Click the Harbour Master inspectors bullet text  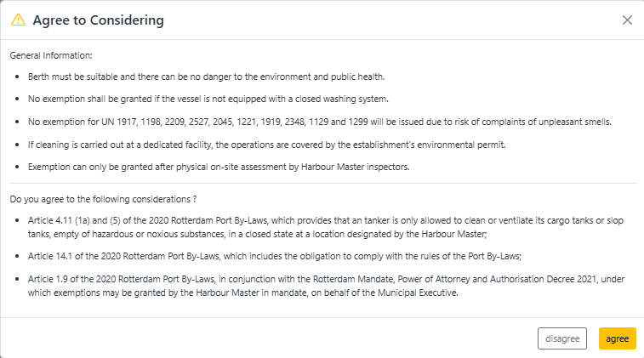coord(219,167)
